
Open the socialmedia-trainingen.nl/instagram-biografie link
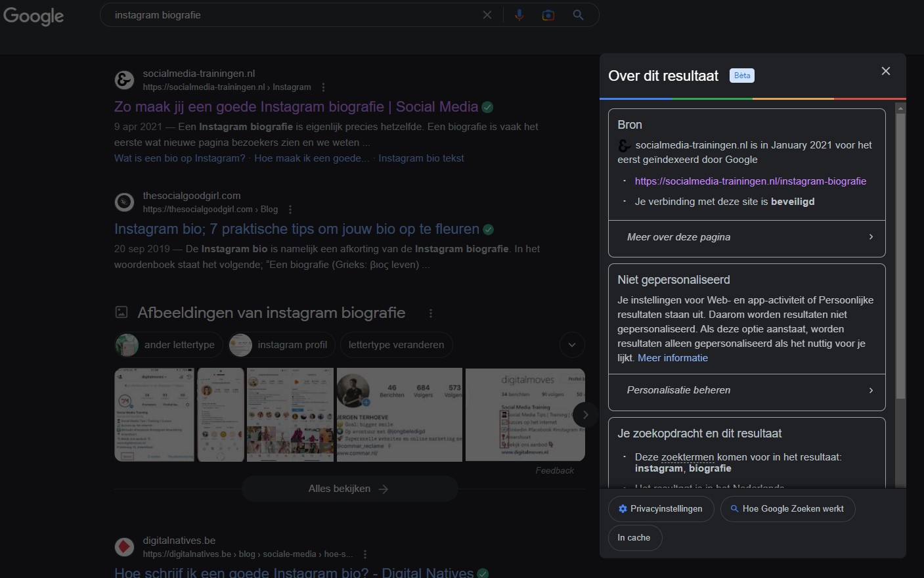pyautogui.click(x=750, y=181)
